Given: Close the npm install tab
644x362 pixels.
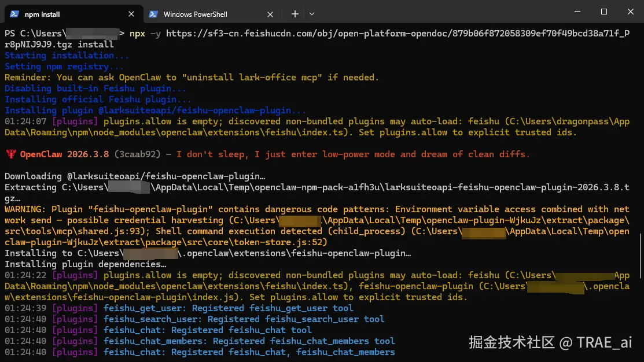Looking at the screenshot, I should pos(131,14).
